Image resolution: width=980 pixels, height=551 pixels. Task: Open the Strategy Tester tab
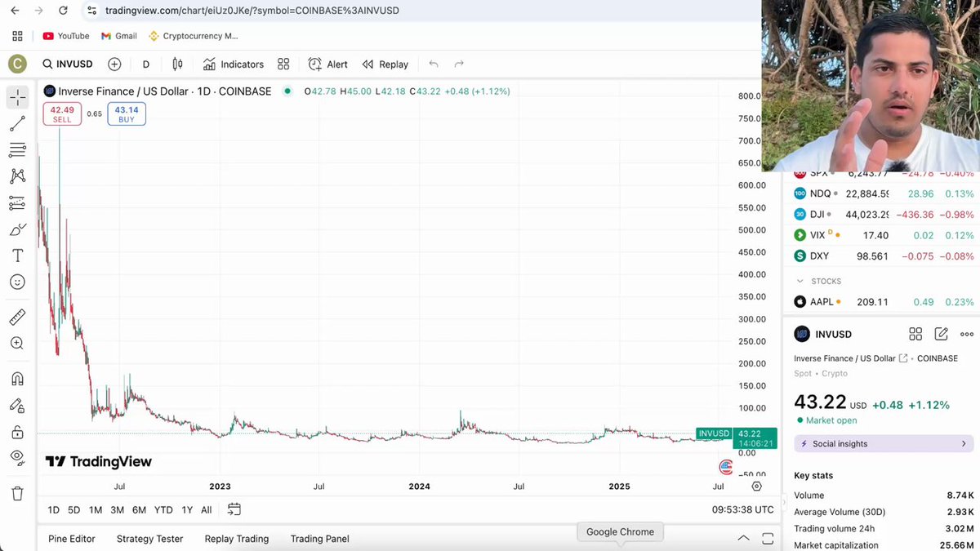coord(149,539)
